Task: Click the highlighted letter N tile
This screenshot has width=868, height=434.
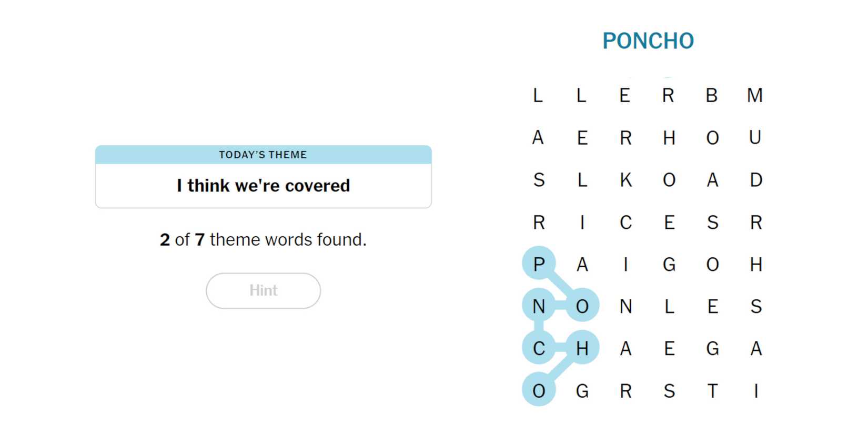Action: tap(539, 306)
